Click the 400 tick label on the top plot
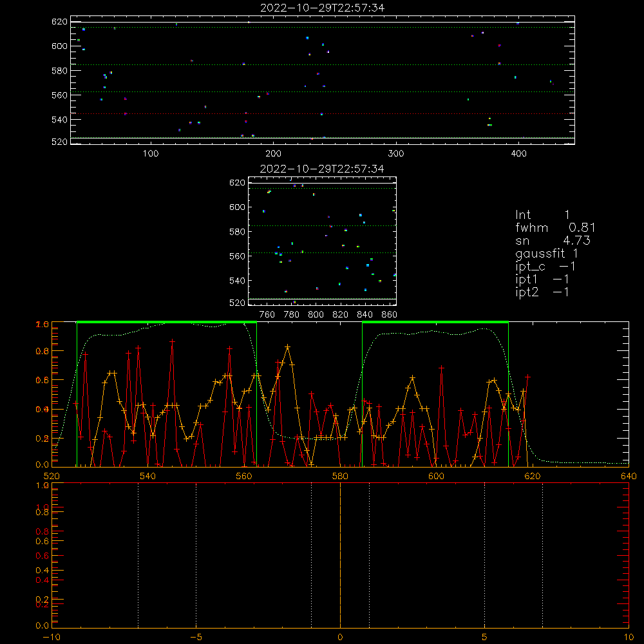 pyautogui.click(x=518, y=154)
